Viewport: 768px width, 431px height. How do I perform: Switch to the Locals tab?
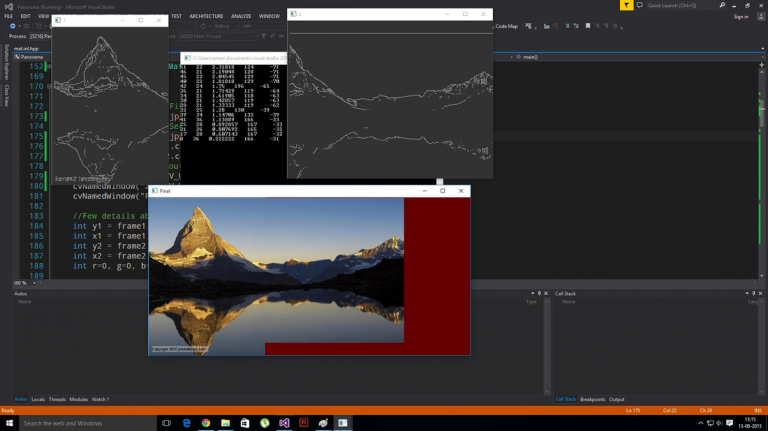pyautogui.click(x=38, y=399)
